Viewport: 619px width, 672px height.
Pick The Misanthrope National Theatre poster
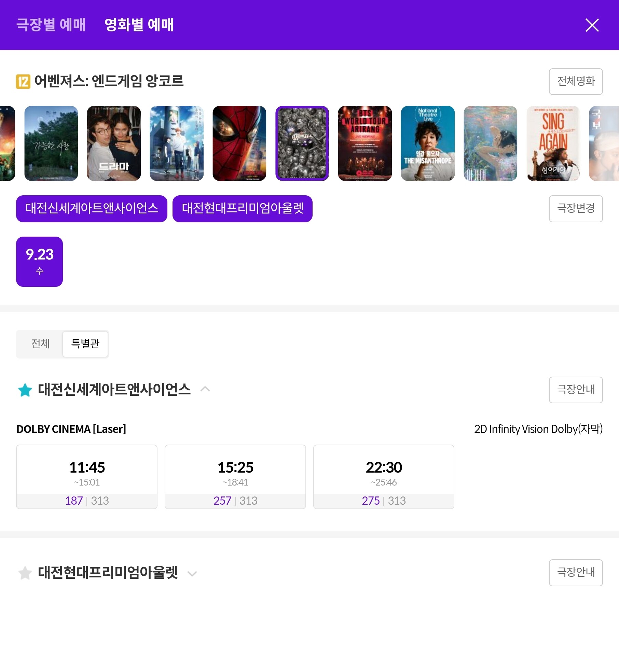(428, 143)
